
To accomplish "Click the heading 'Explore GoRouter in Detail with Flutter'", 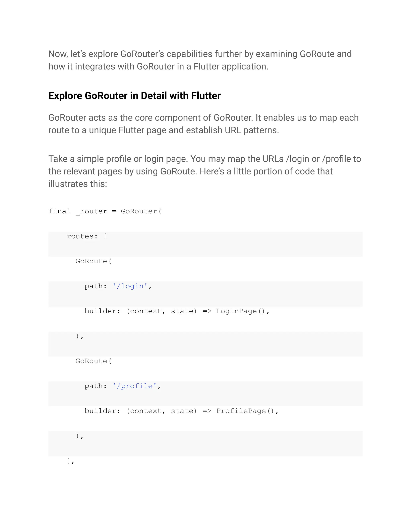I will (134, 96).
